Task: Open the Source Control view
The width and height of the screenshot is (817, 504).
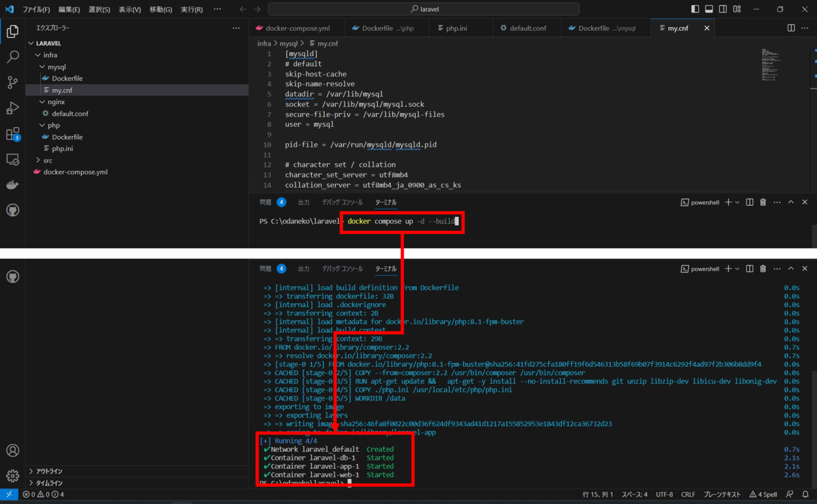Action: [x=12, y=82]
